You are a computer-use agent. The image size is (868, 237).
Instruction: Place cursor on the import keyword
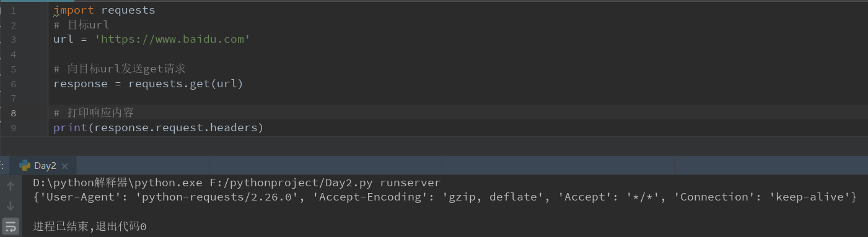(74, 10)
